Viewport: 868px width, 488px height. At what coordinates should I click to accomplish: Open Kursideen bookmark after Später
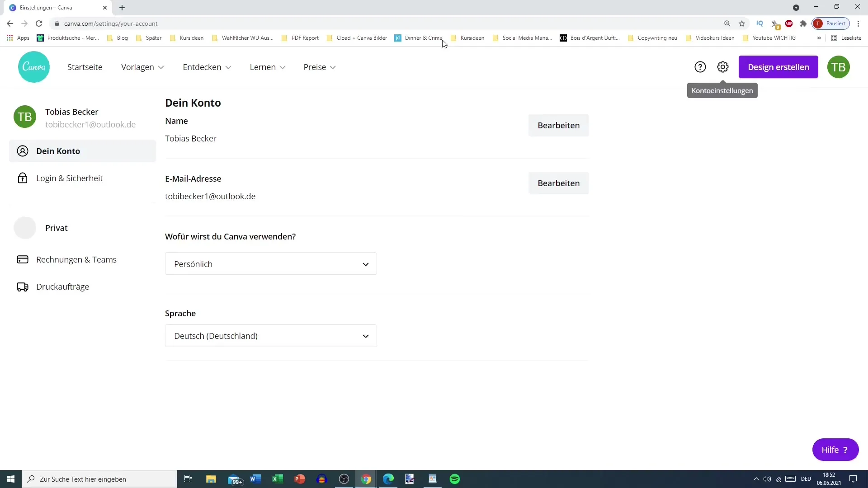[187, 38]
